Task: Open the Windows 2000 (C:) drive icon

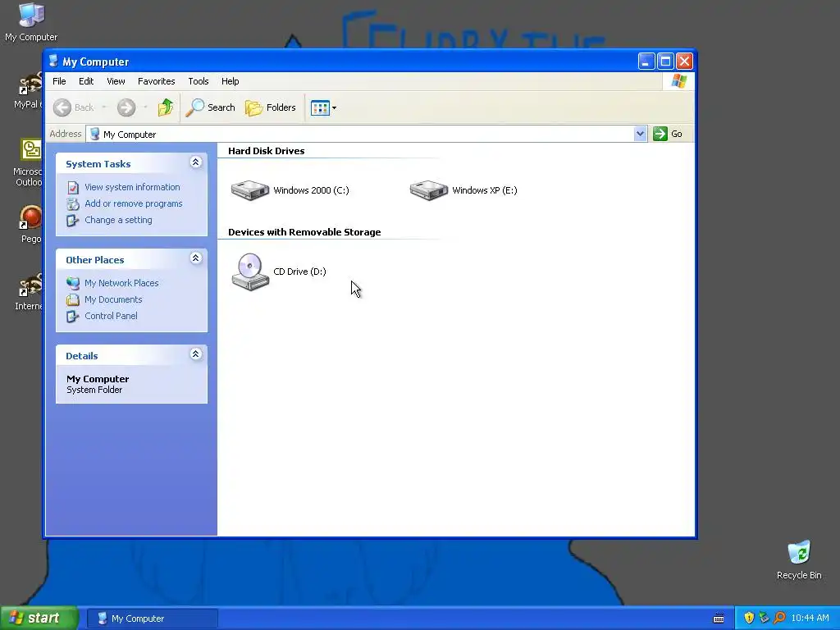Action: tap(249, 190)
